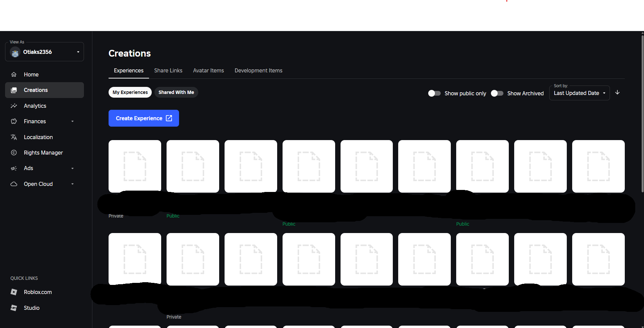This screenshot has width=644, height=328.
Task: Click the Open Cloud cloud icon
Action: click(14, 184)
